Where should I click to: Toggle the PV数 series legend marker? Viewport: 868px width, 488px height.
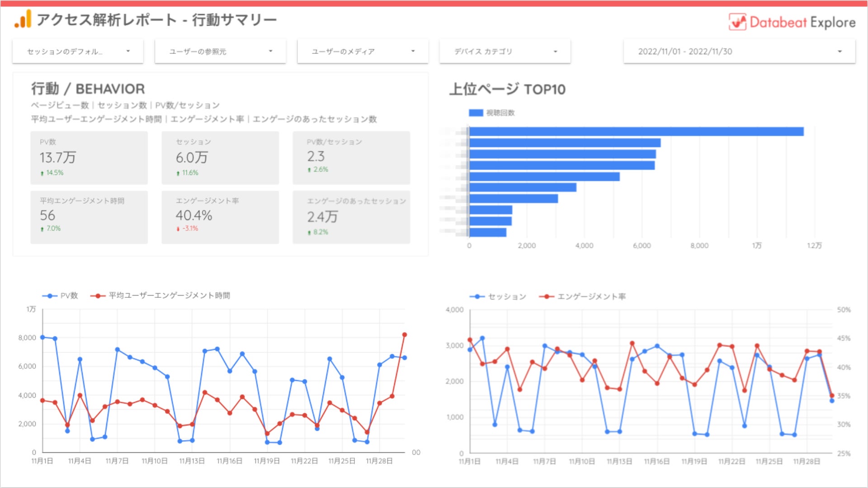click(x=50, y=296)
